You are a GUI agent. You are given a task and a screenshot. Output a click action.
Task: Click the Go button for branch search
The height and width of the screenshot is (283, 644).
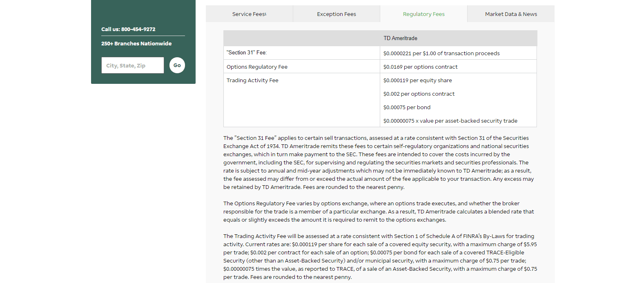point(177,65)
